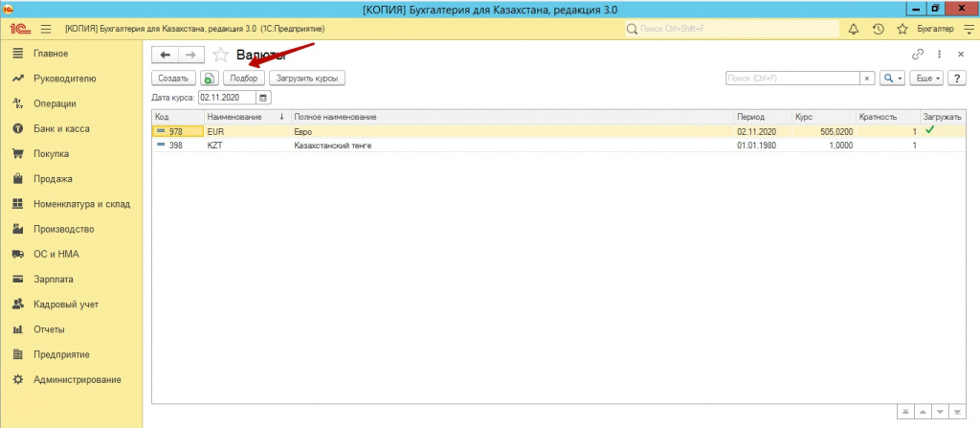The height and width of the screenshot is (428, 980).
Task: Open history clock icon
Action: (x=879, y=29)
